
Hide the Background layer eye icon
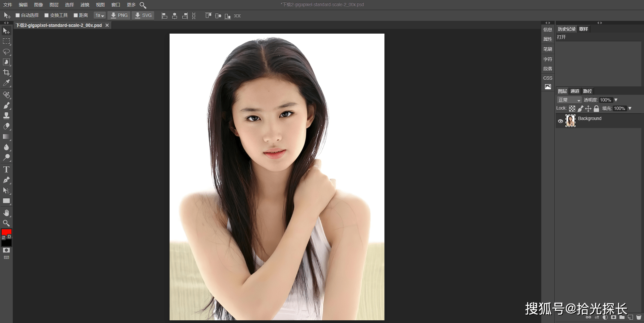tap(560, 121)
